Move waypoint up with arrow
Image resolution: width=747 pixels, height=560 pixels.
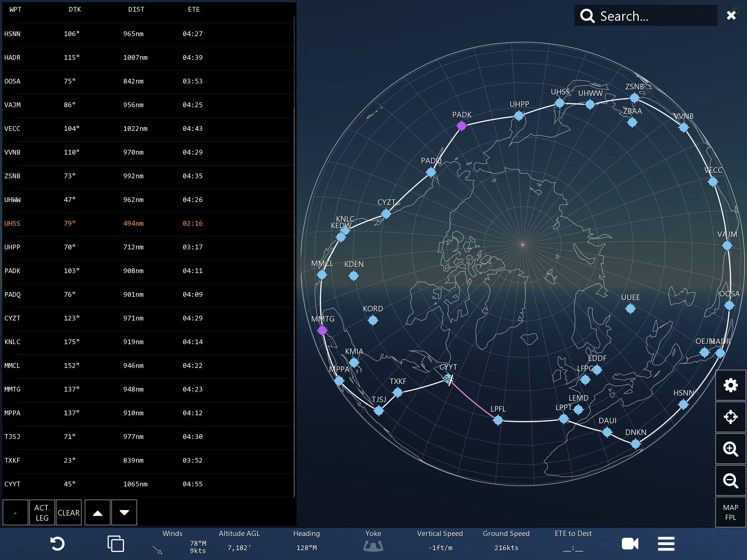tap(97, 513)
